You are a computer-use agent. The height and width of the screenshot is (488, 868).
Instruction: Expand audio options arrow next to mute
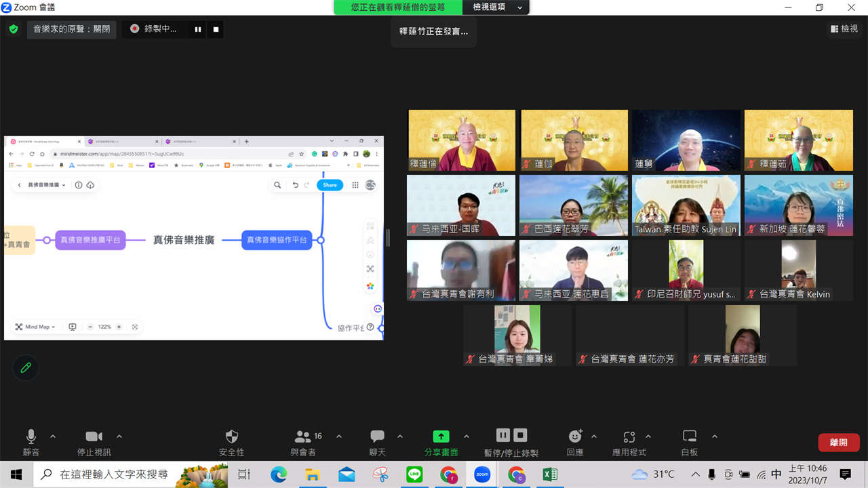pyautogui.click(x=53, y=436)
